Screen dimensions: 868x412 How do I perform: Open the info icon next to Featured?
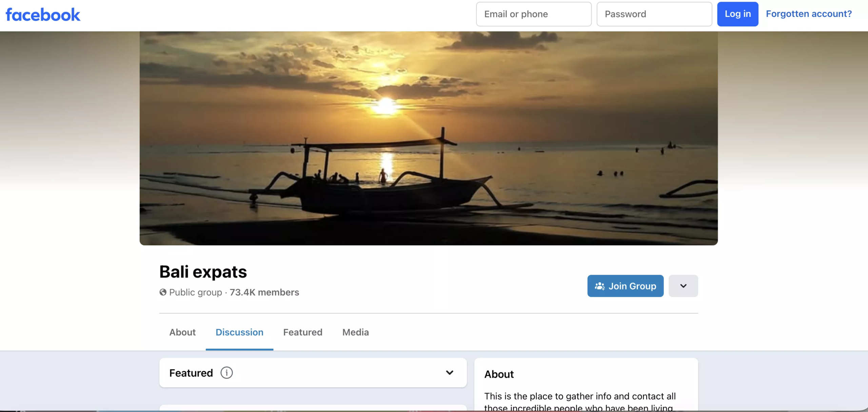(226, 372)
